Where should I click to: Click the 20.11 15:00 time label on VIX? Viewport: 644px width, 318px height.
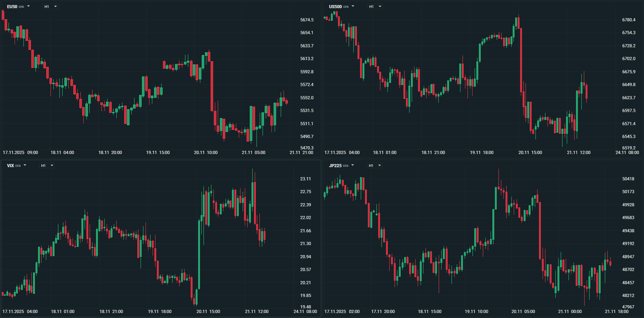click(x=208, y=312)
